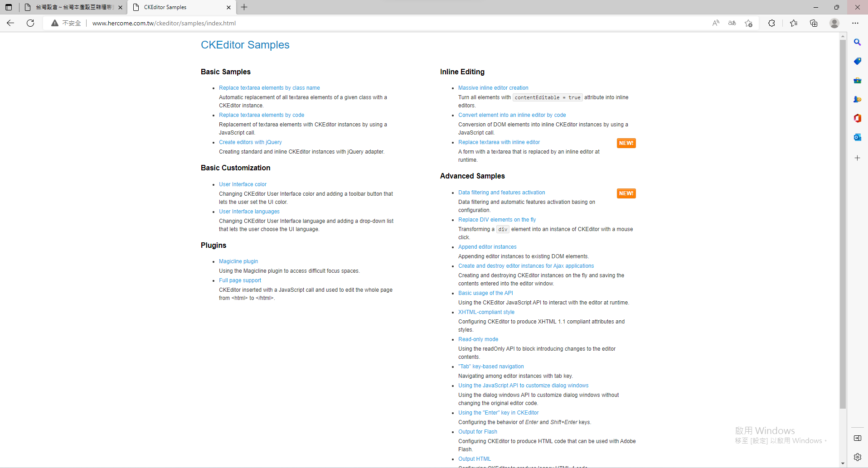
Task: Open the user profile icon
Action: 834,23
